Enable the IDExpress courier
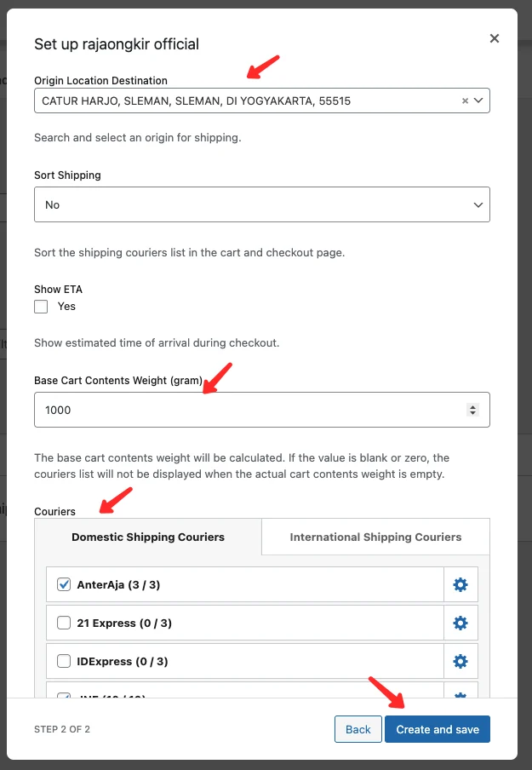The image size is (532, 770). click(x=63, y=661)
